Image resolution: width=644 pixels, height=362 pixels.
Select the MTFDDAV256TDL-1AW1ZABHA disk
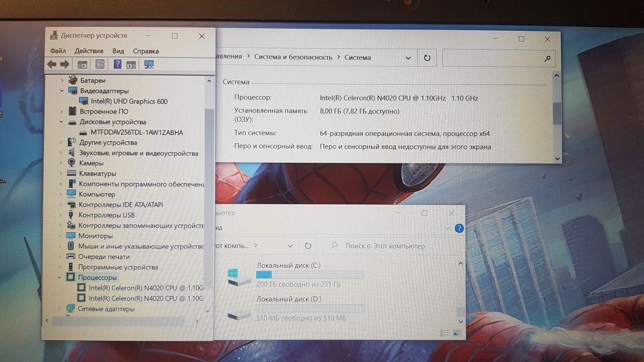pyautogui.click(x=136, y=132)
